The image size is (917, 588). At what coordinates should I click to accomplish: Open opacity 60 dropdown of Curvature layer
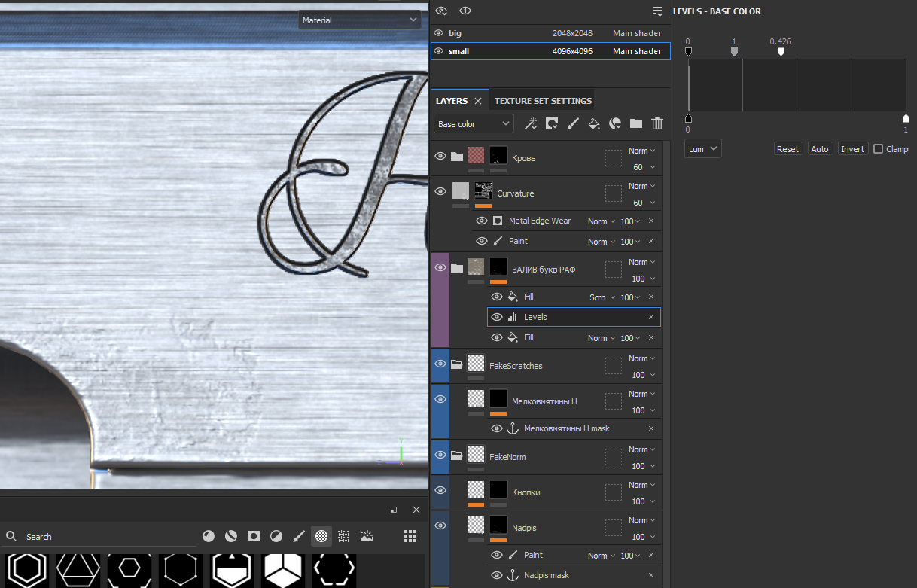[643, 203]
